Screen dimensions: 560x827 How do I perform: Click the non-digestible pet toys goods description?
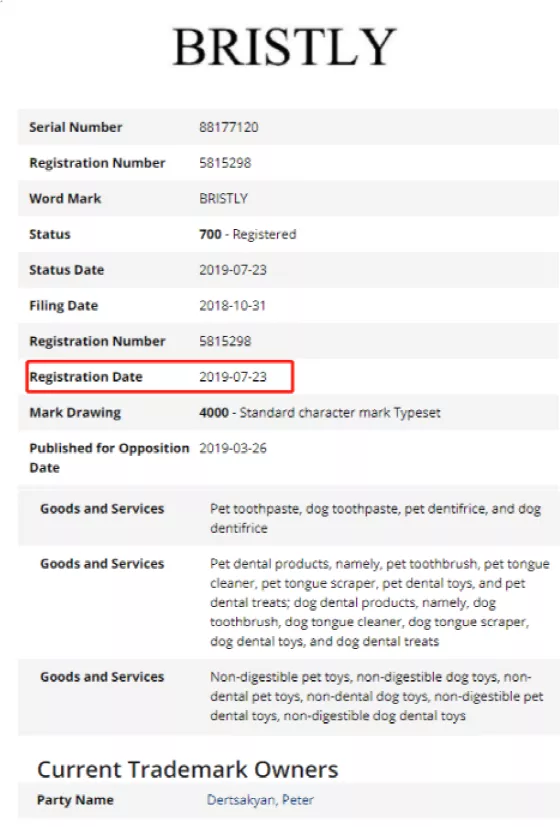coord(376,696)
